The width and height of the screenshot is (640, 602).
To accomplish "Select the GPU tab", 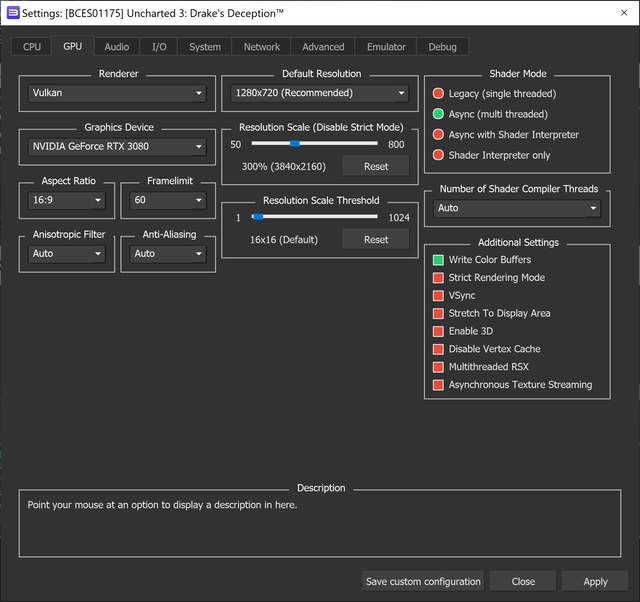I will [x=73, y=46].
